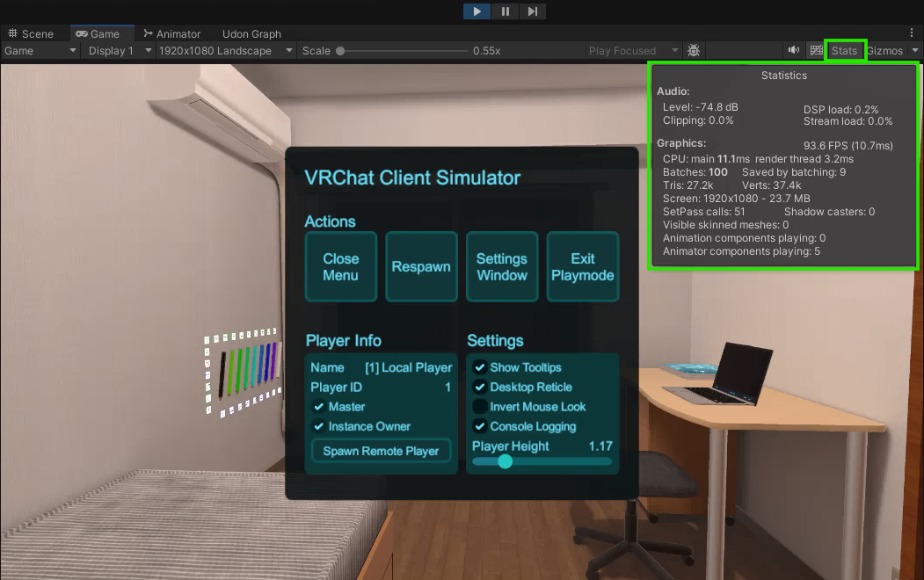Uncheck Desktop Reticle
Viewport: 924px width, 580px height.
(480, 387)
